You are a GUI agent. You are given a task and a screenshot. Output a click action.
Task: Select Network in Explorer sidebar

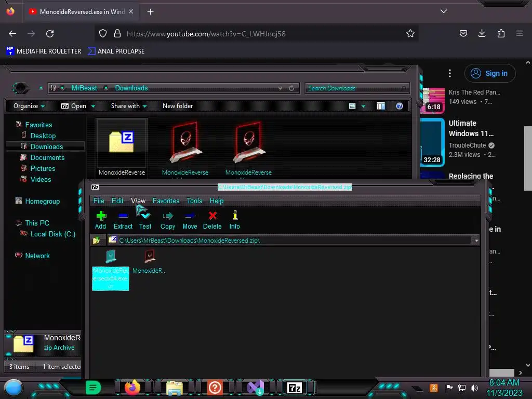pyautogui.click(x=37, y=256)
